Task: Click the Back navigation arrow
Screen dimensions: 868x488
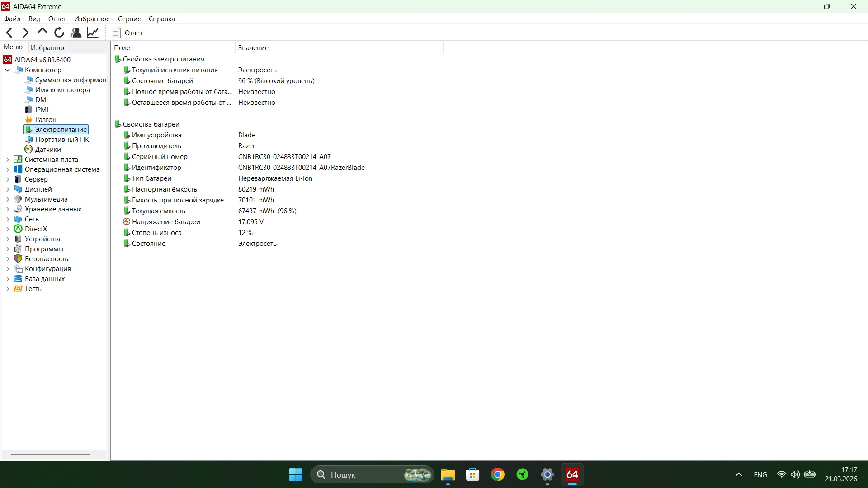Action: click(x=9, y=33)
